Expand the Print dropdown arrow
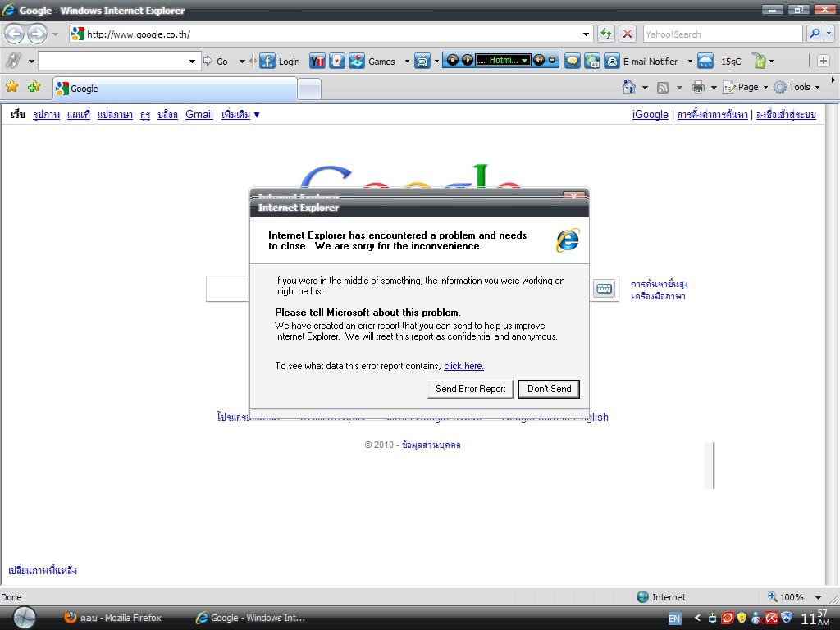 point(714,87)
